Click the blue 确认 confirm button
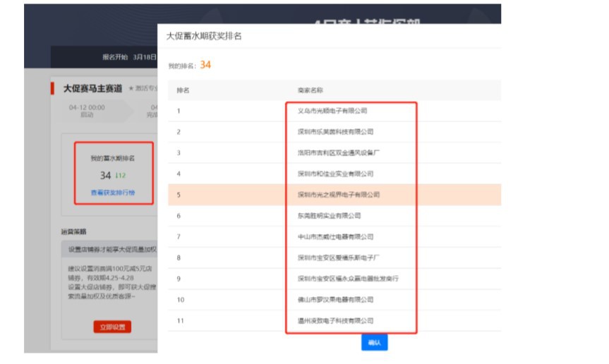 point(374,342)
